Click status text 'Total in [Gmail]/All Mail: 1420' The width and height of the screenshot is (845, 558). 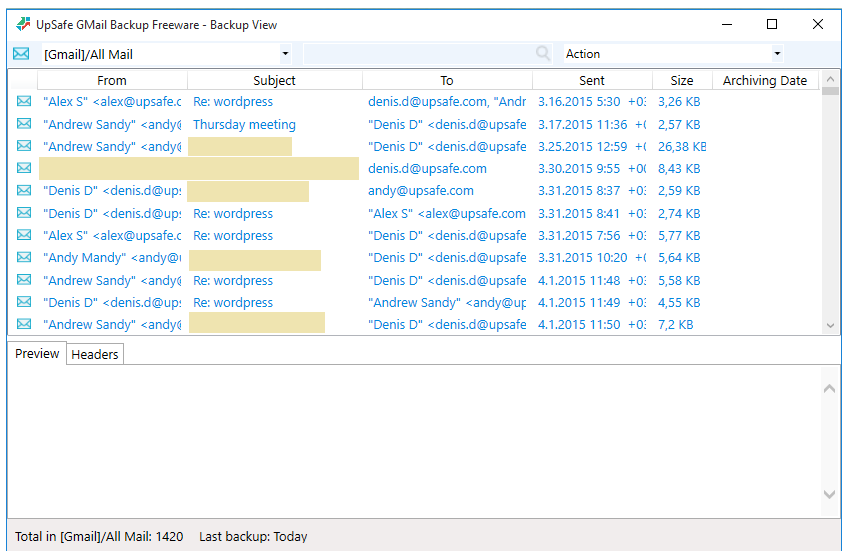coord(99,536)
